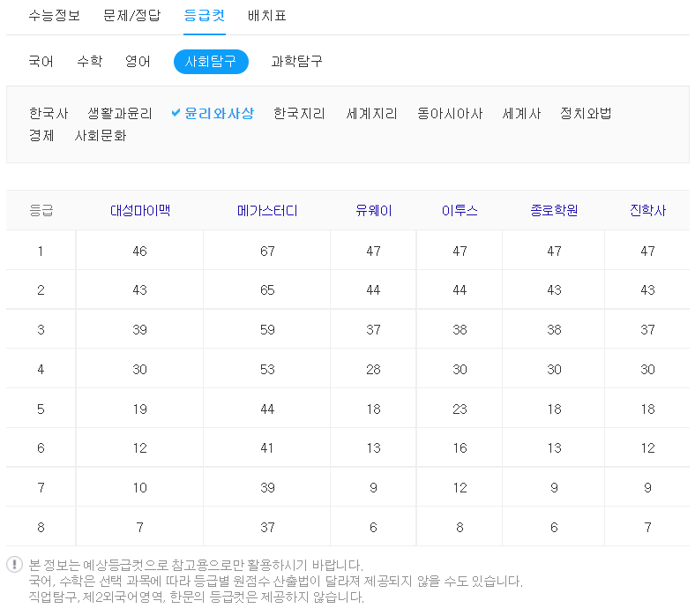This screenshot has width=695, height=616.
Task: Click 이투스 grade 5 value 23
Action: [x=460, y=409]
